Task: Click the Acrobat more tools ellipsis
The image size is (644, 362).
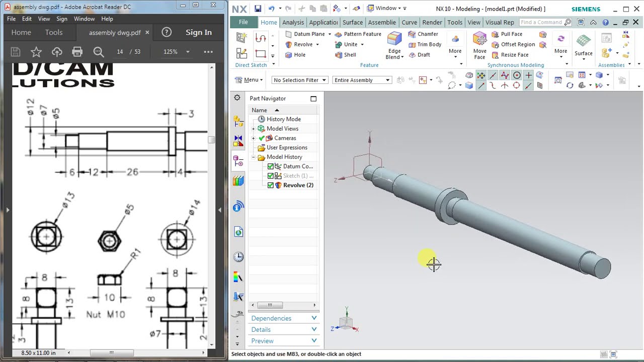Action: [x=208, y=52]
